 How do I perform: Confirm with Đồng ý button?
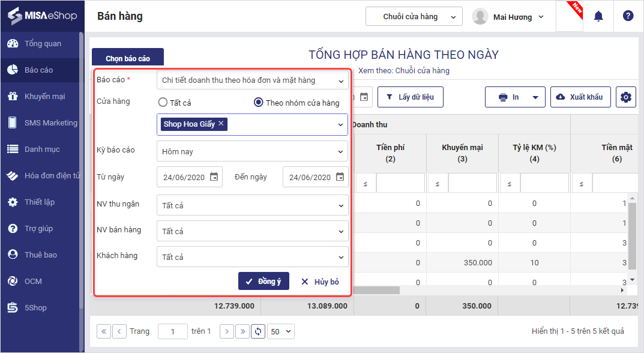click(263, 281)
